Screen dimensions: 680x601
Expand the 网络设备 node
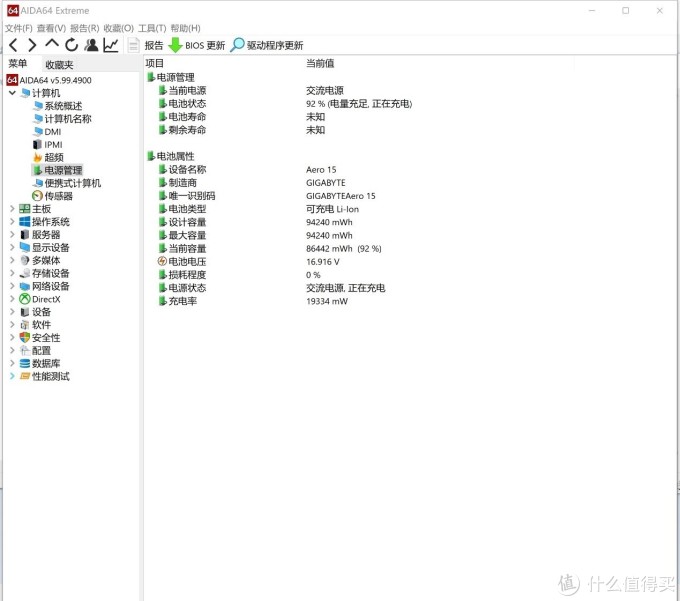(x=12, y=286)
